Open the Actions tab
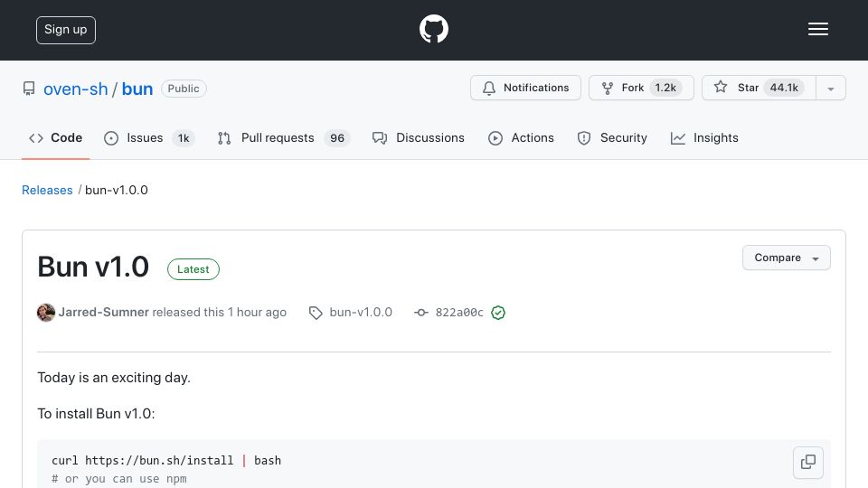Viewport: 868px width, 488px height. [521, 137]
